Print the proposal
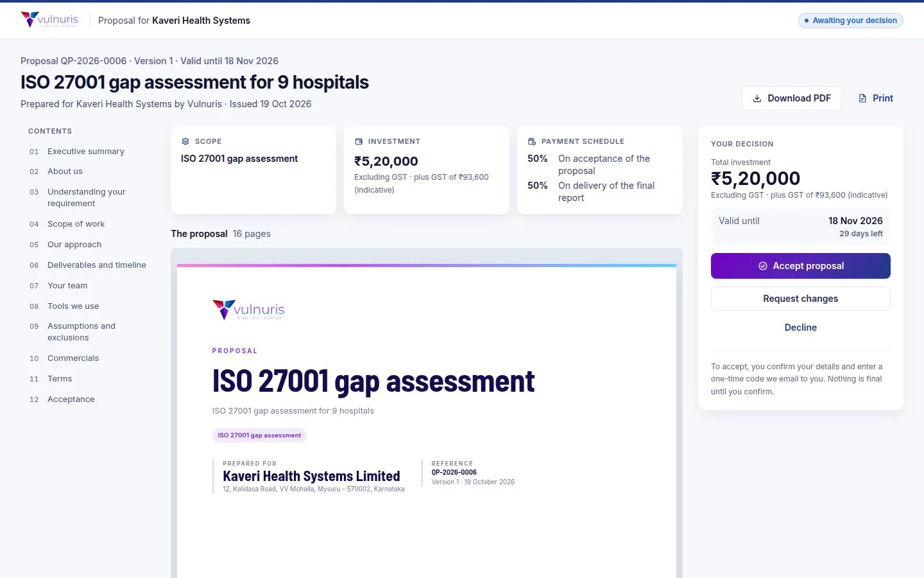This screenshot has width=924, height=578. pos(876,98)
